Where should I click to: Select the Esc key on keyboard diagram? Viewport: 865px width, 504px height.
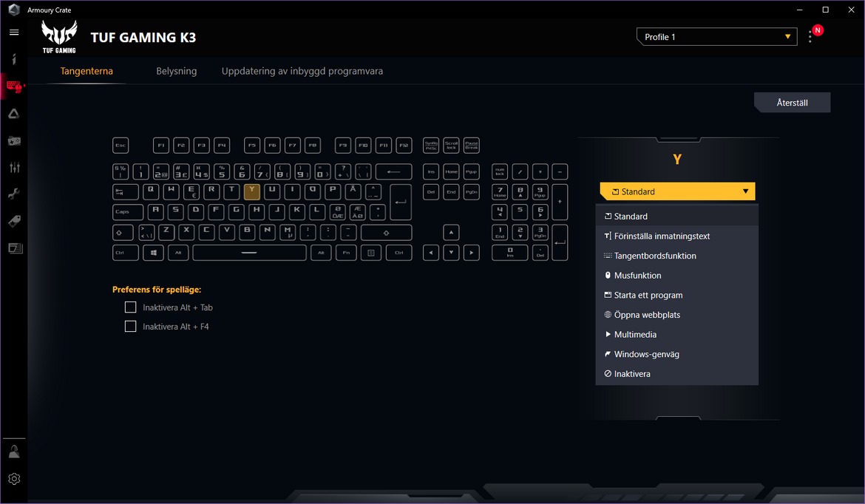121,146
